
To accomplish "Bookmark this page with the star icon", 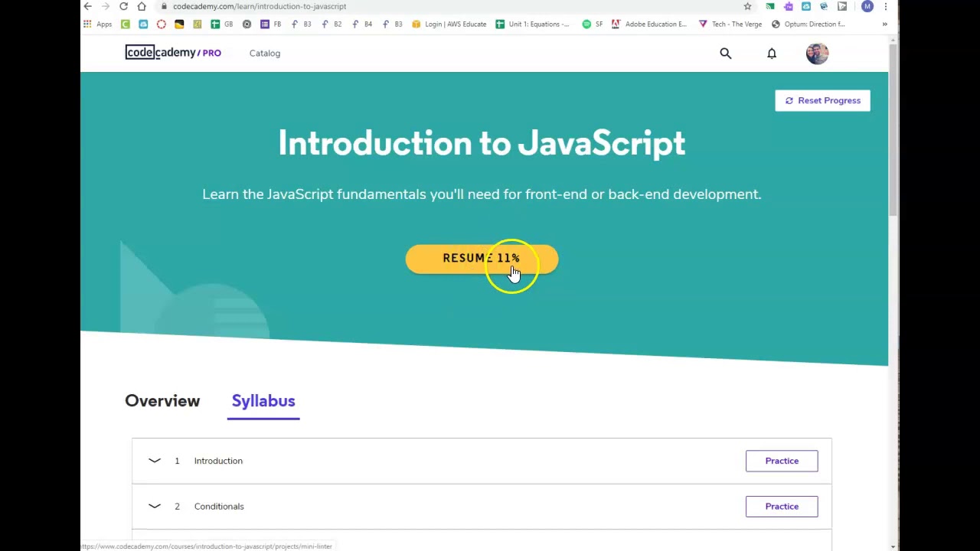I will [x=747, y=6].
